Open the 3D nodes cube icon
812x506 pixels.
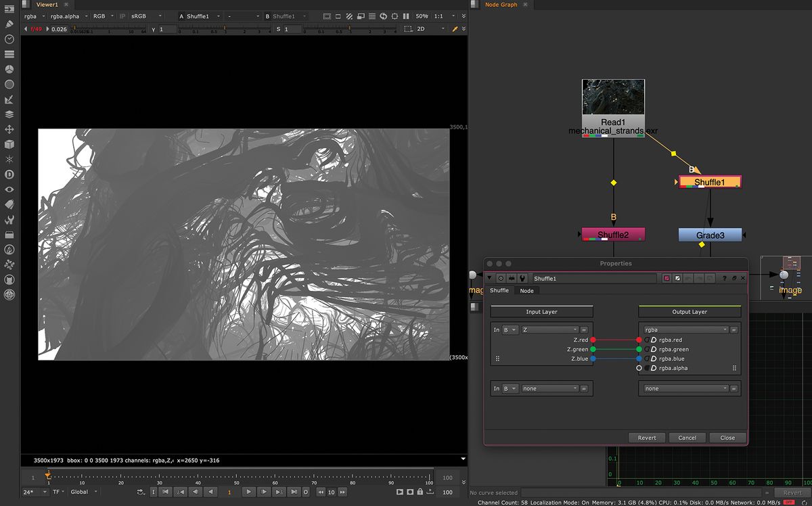[x=9, y=143]
